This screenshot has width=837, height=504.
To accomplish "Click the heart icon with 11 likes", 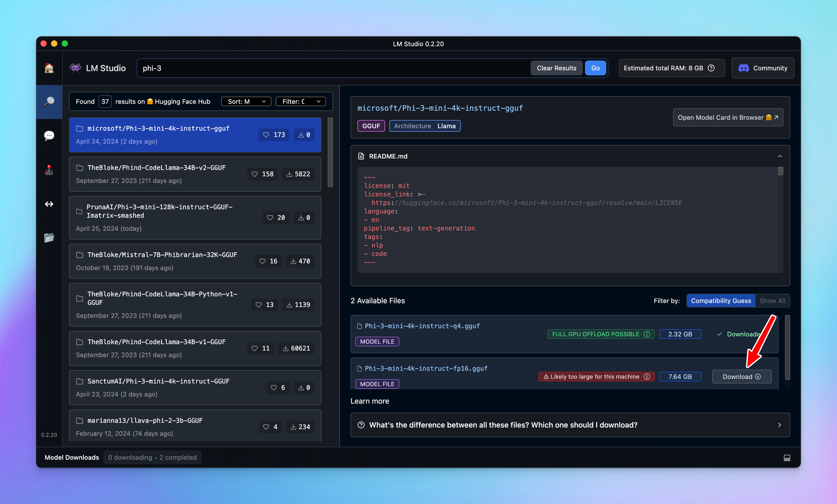I will [x=255, y=348].
